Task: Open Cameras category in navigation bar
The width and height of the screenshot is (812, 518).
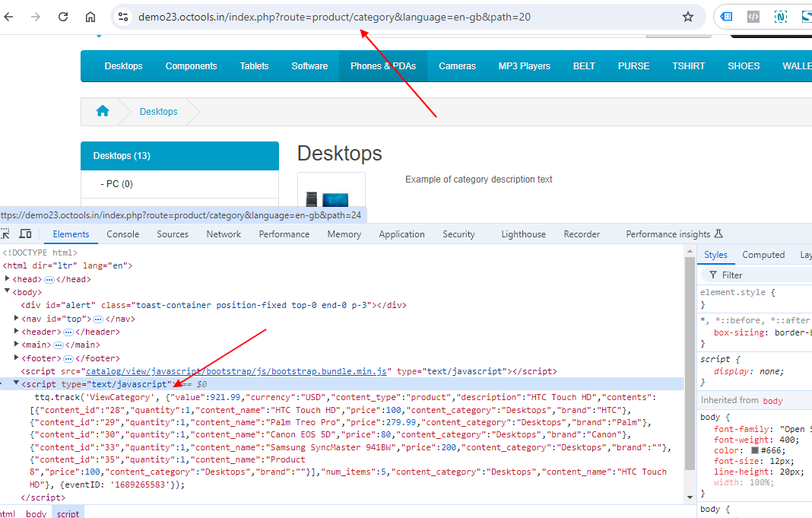Action: click(x=457, y=65)
